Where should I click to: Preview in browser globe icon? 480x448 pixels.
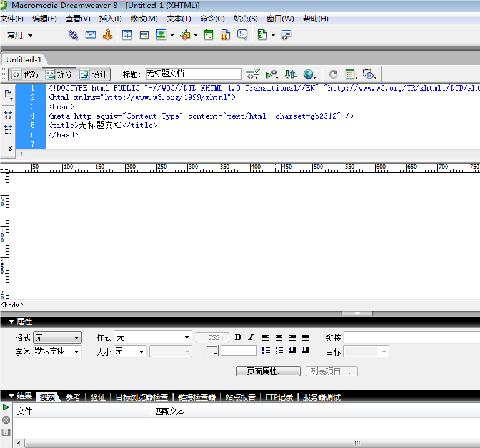pyautogui.click(x=309, y=74)
